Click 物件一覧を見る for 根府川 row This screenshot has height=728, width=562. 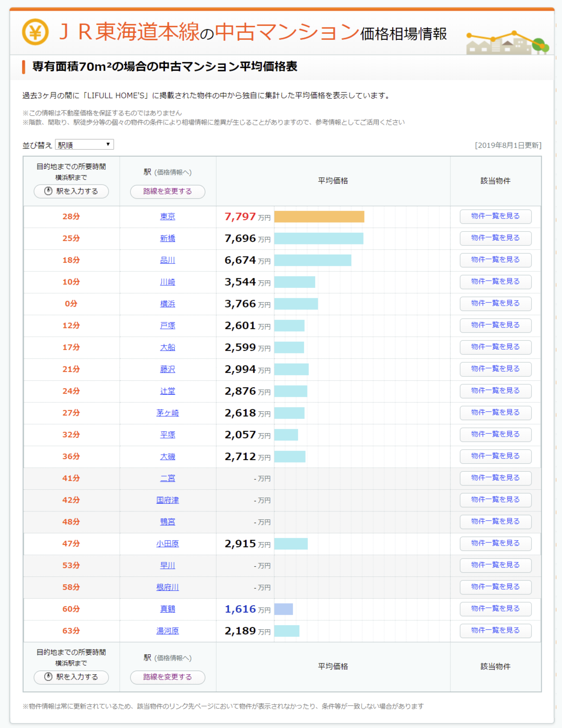496,587
